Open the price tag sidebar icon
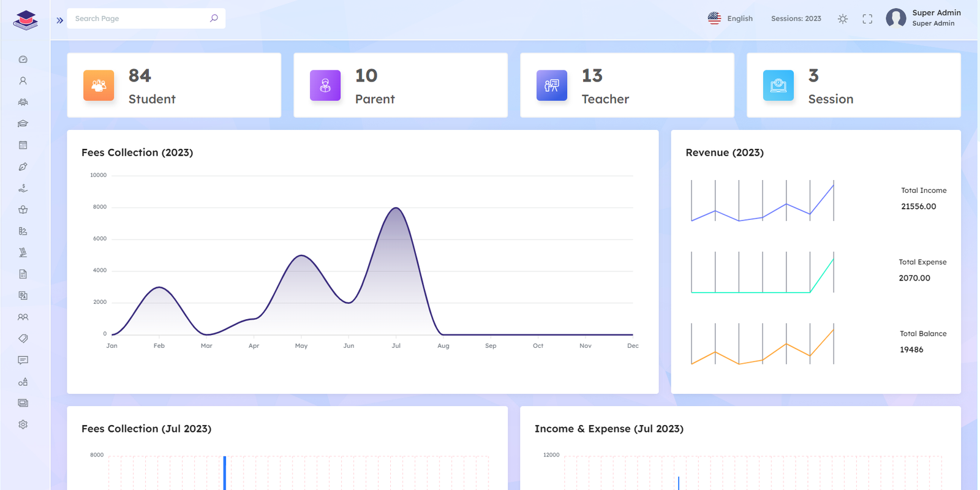Viewport: 980px width, 490px height. pyautogui.click(x=23, y=338)
